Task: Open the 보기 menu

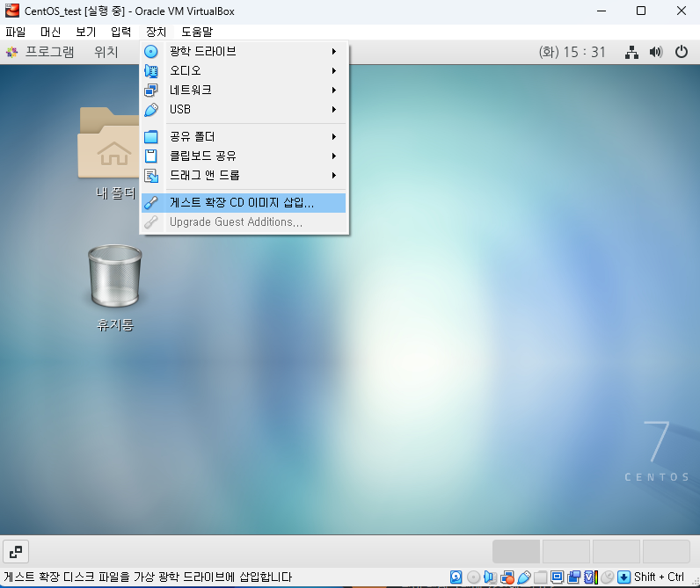Action: click(85, 32)
